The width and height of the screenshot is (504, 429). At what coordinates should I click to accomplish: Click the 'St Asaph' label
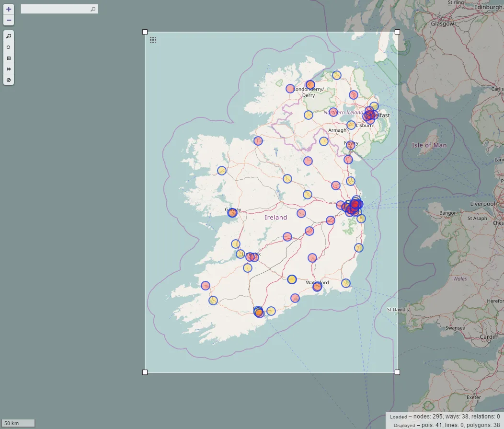[x=477, y=219]
